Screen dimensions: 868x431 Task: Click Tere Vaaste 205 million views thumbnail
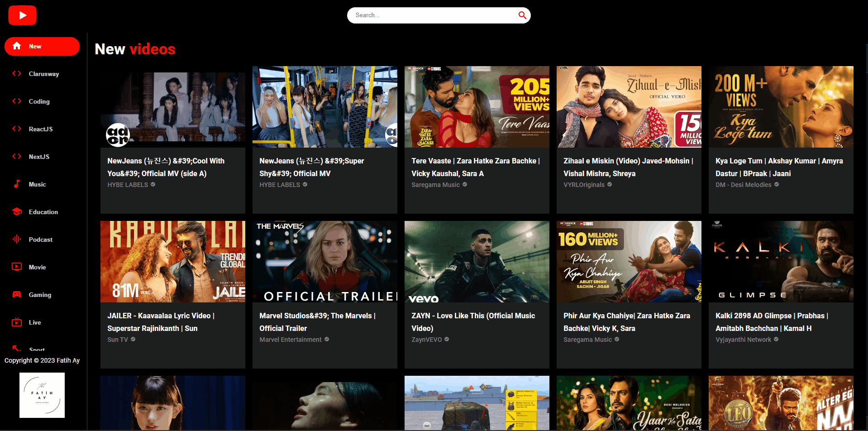click(x=477, y=107)
